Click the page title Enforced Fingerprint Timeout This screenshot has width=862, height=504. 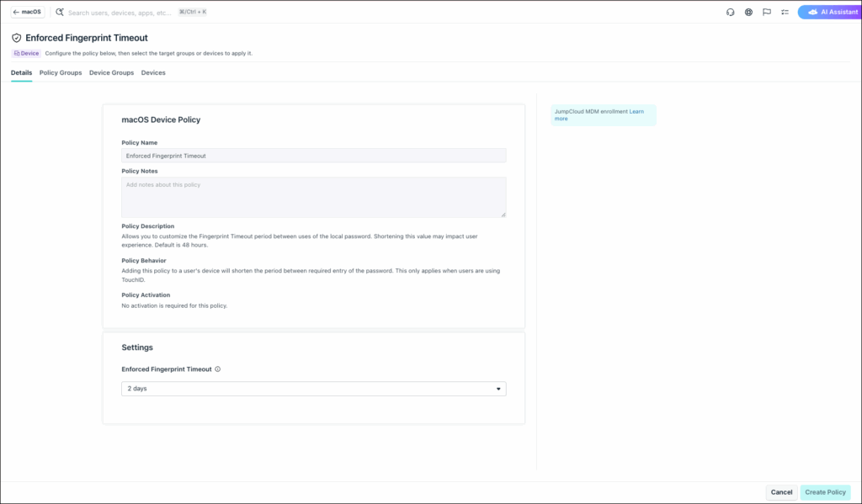[87, 38]
